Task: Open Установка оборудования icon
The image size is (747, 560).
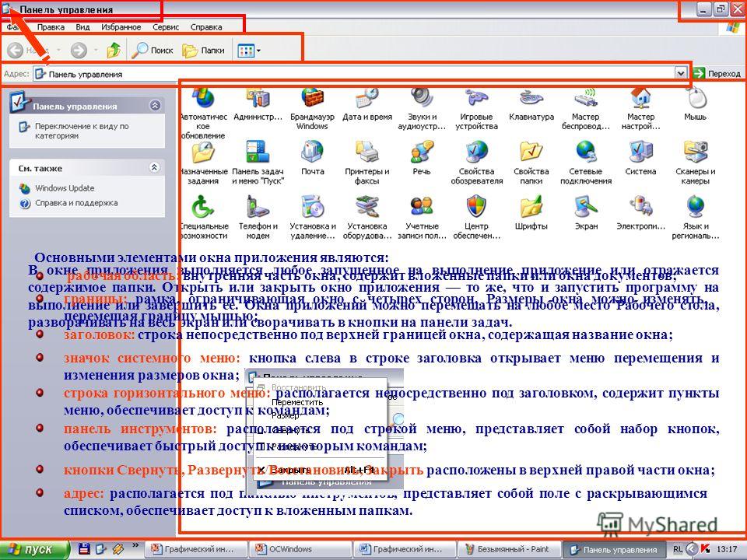Action: [366, 207]
